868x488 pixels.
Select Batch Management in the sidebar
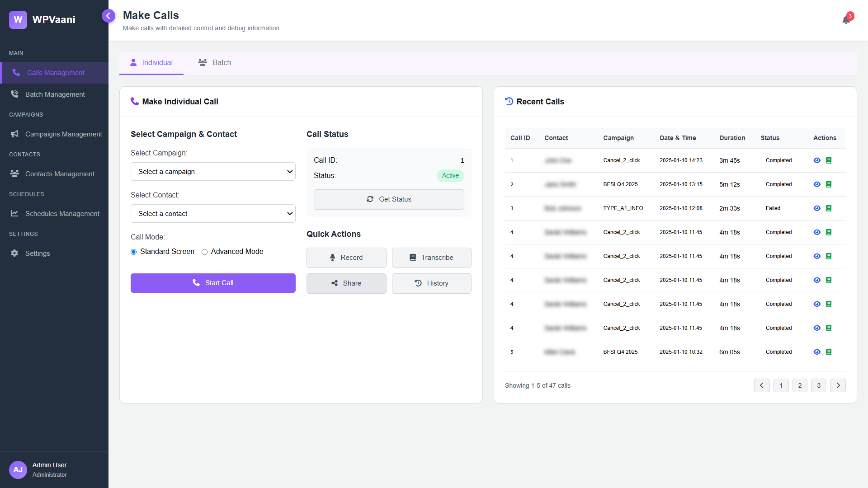point(54,94)
